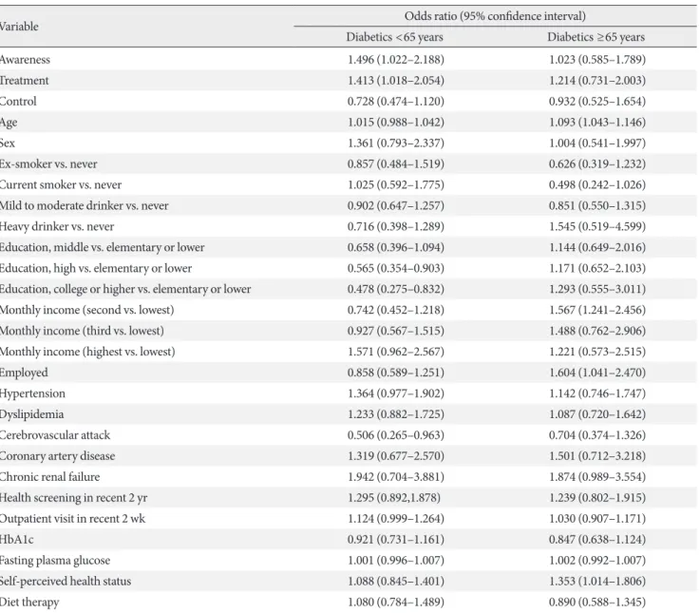The image size is (700, 613).
Task: Select the 'Age' row label
Action: click(x=9, y=123)
